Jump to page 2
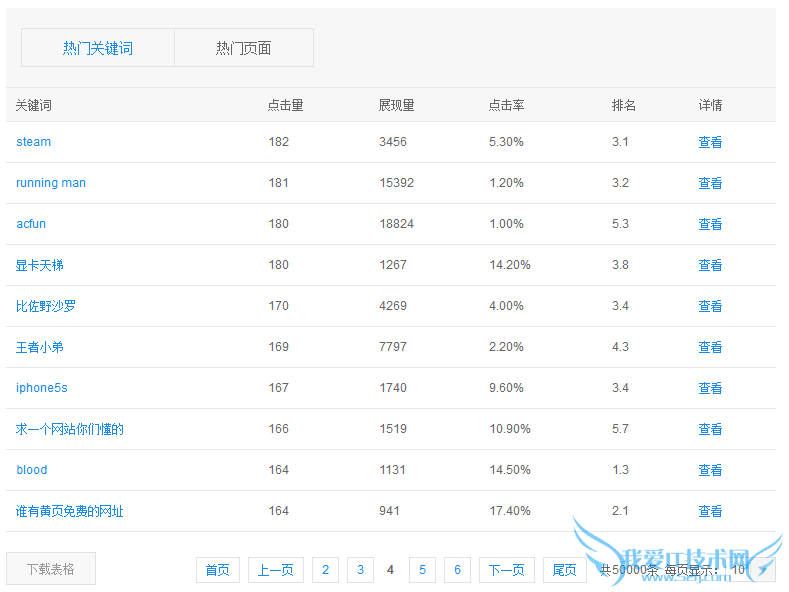The image size is (789, 592). [326, 570]
